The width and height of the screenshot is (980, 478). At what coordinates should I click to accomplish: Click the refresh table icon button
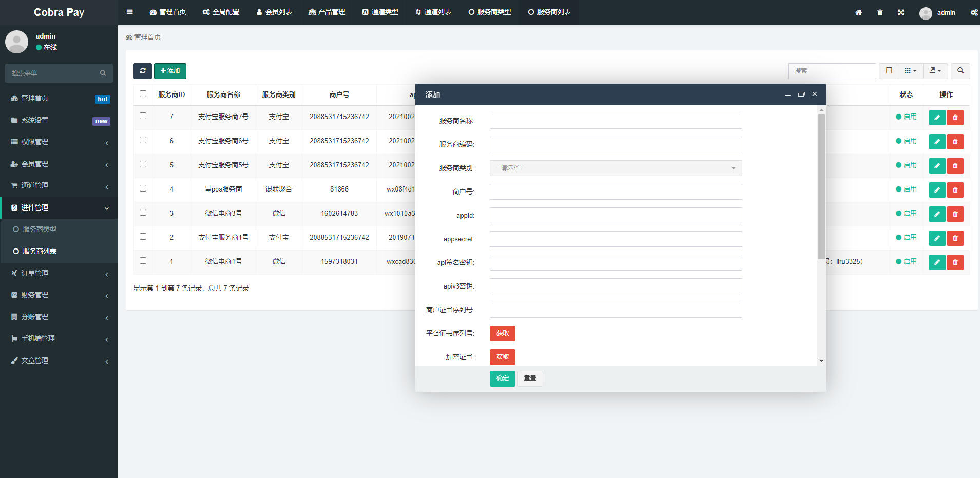(x=142, y=71)
